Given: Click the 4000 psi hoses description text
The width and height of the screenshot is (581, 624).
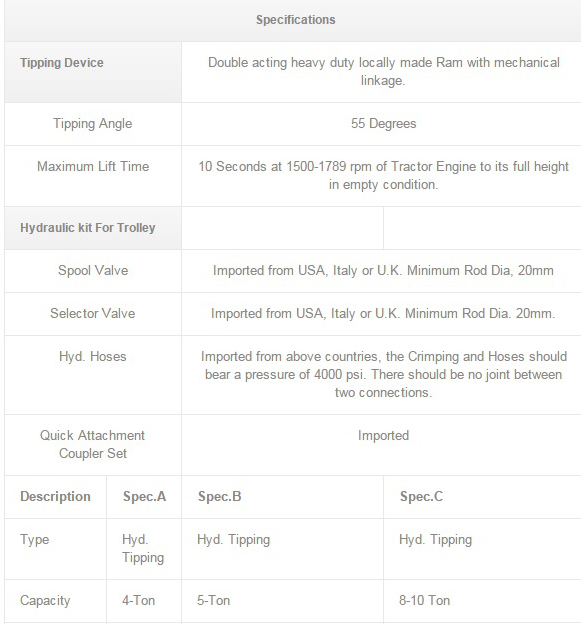Looking at the screenshot, I should coord(383,374).
